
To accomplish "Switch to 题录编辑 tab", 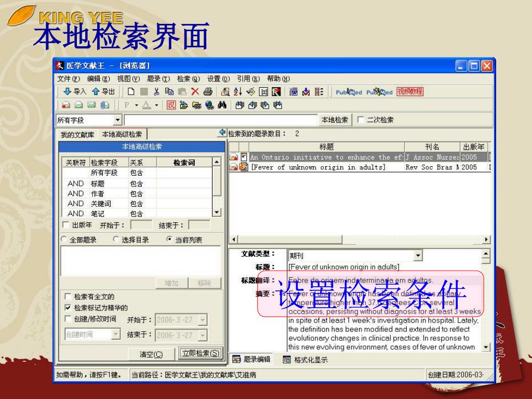I will click(251, 360).
